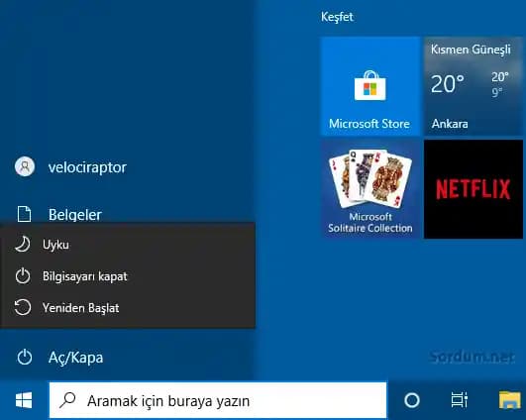Open Task View from taskbar
Image resolution: width=526 pixels, height=420 pixels.
459,400
